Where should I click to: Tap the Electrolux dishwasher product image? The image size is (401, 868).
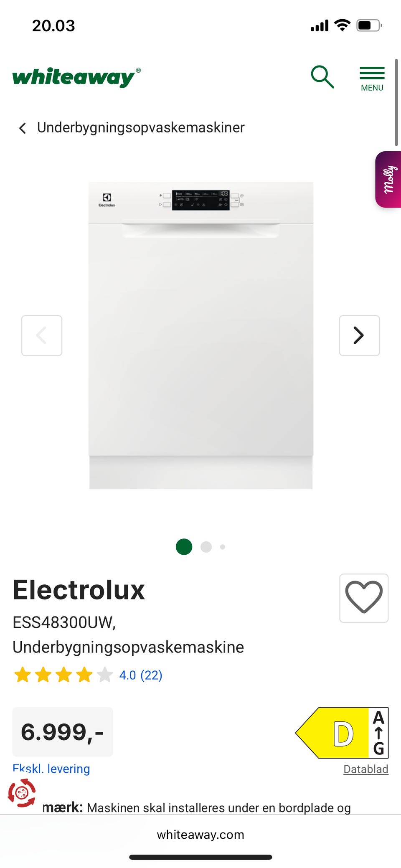(x=201, y=335)
